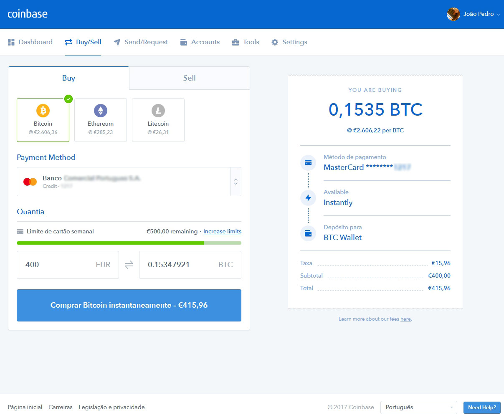
Task: Click the Settings gear icon
Action: (275, 42)
